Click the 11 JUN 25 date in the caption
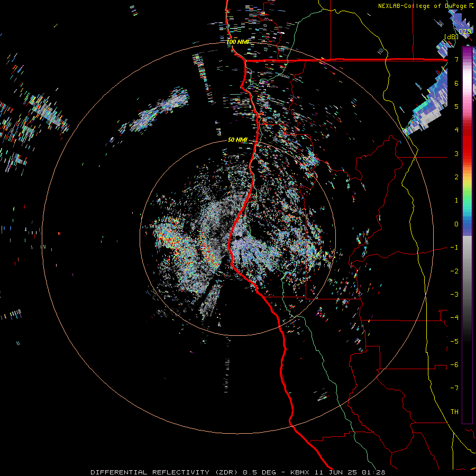 point(336,472)
